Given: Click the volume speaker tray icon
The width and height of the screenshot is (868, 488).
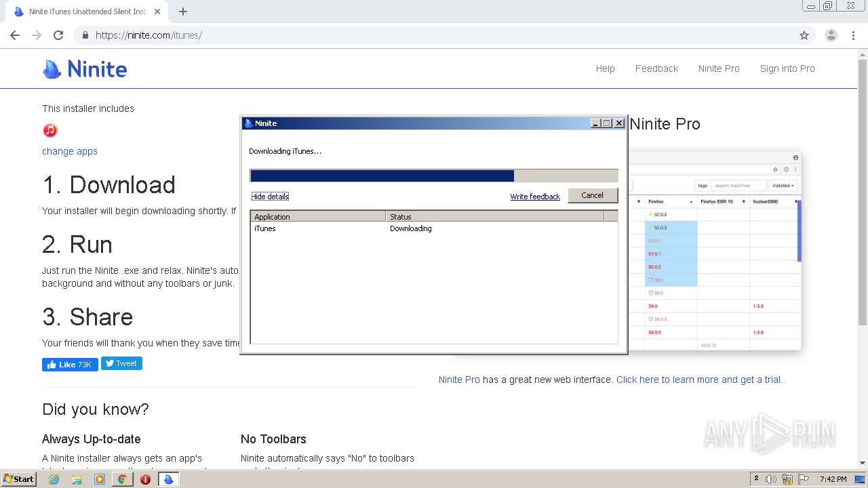Looking at the screenshot, I should click(771, 479).
